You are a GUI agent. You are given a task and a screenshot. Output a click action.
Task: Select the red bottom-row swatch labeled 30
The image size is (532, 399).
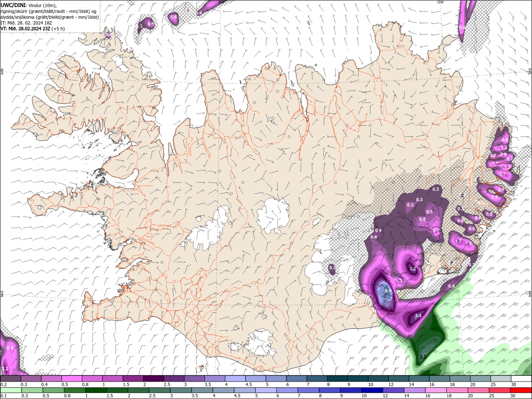tap(521, 390)
